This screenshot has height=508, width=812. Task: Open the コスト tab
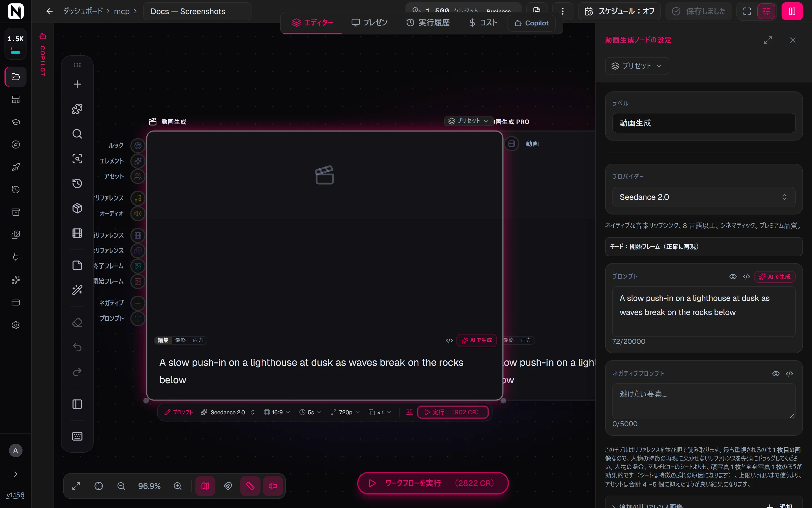483,23
